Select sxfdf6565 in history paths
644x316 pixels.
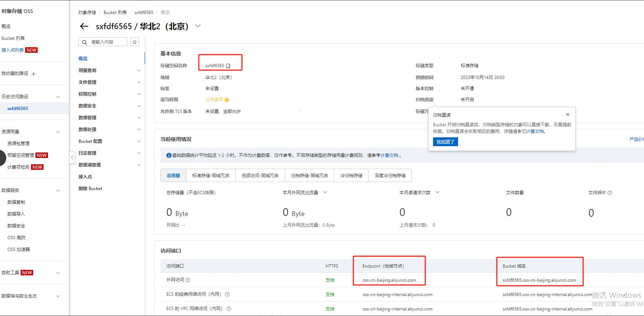[x=18, y=109]
